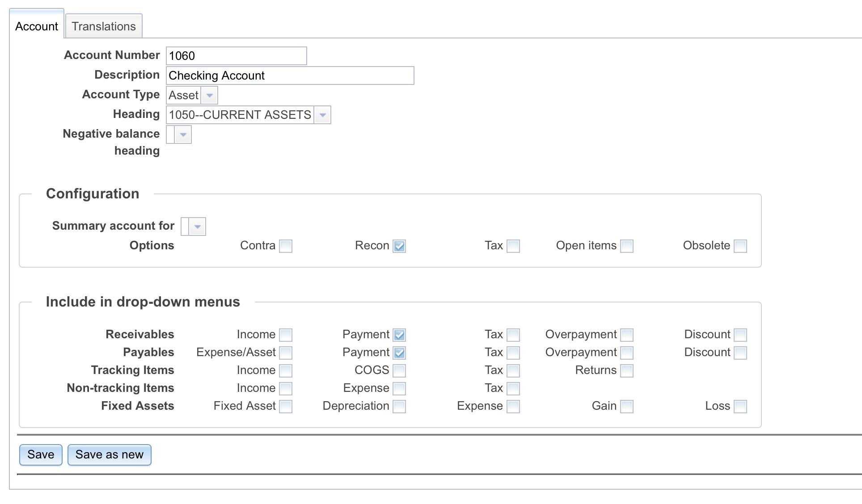Enable the Contra option checkbox
Viewport: 862px width, 504px height.
point(286,246)
